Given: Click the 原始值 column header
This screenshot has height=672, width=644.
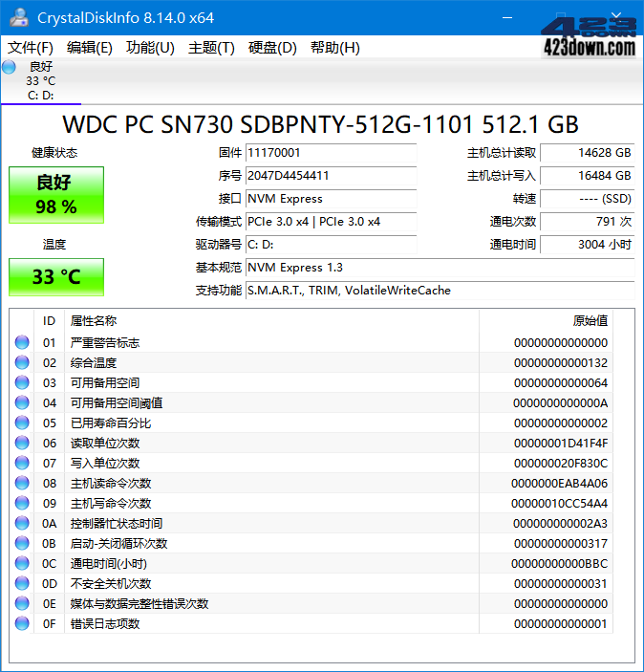Looking at the screenshot, I should pyautogui.click(x=546, y=321).
